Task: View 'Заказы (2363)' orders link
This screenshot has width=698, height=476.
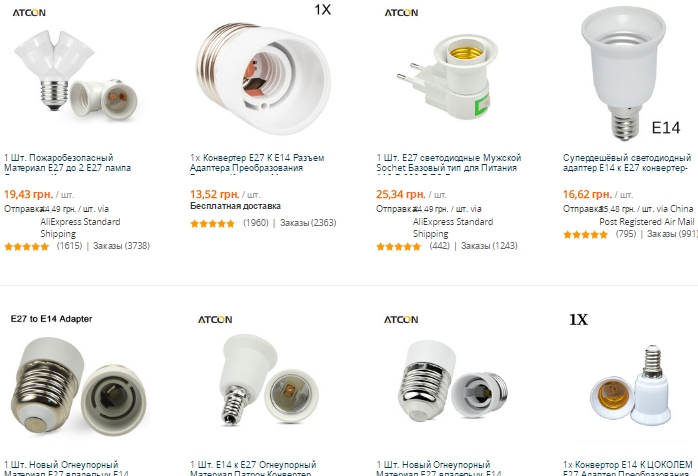Action: [x=308, y=223]
